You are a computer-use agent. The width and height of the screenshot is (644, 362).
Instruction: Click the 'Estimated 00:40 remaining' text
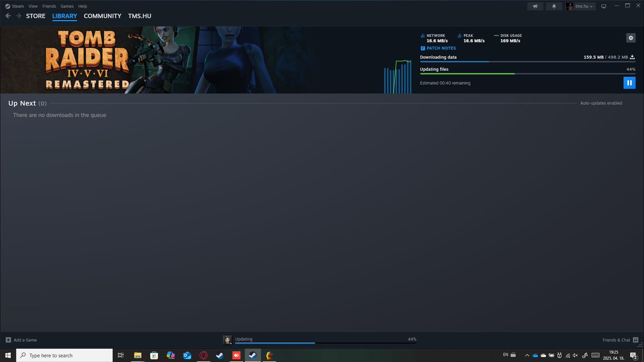[x=445, y=83]
